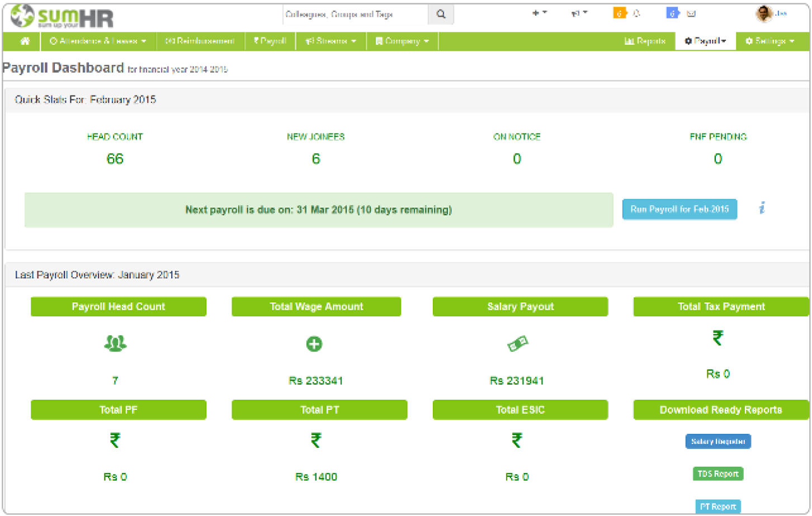Expand the Attendance & Leaves menu
Viewport: 812px width, 516px height.
click(x=98, y=41)
